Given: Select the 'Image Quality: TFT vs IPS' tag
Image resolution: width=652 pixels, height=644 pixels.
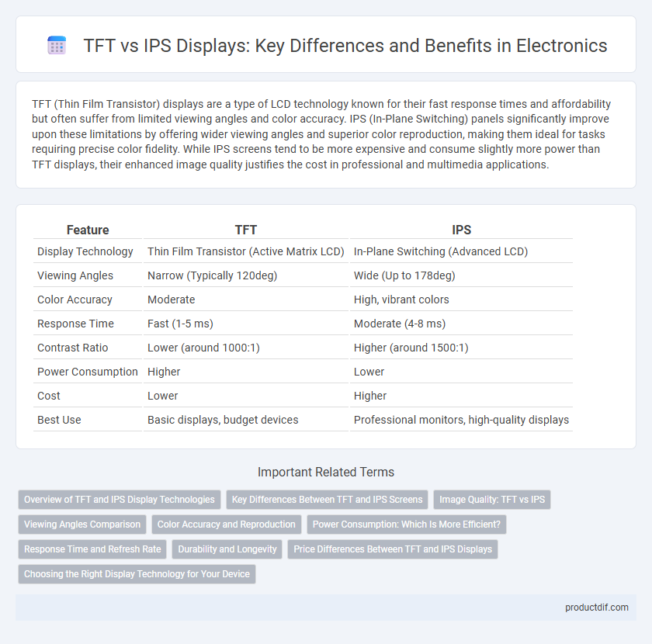Looking at the screenshot, I should (492, 500).
